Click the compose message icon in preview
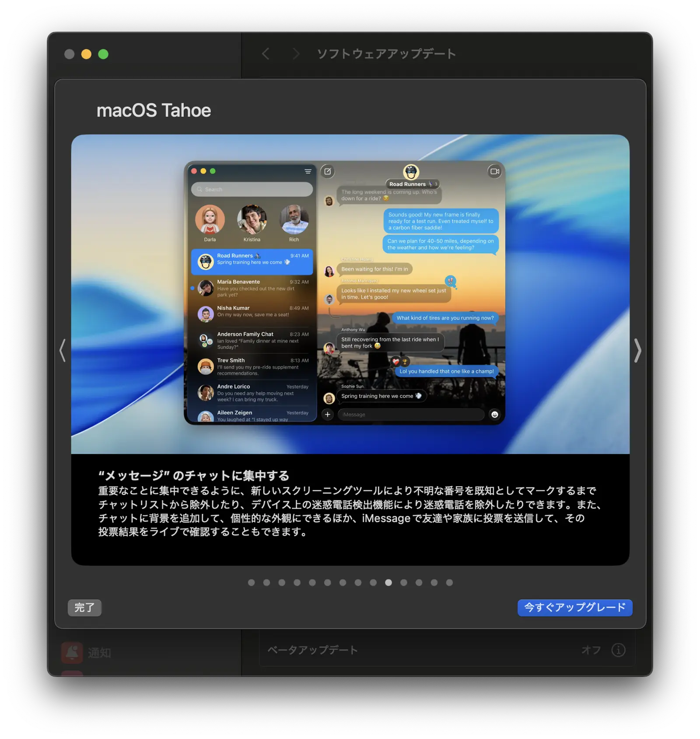 click(x=328, y=171)
